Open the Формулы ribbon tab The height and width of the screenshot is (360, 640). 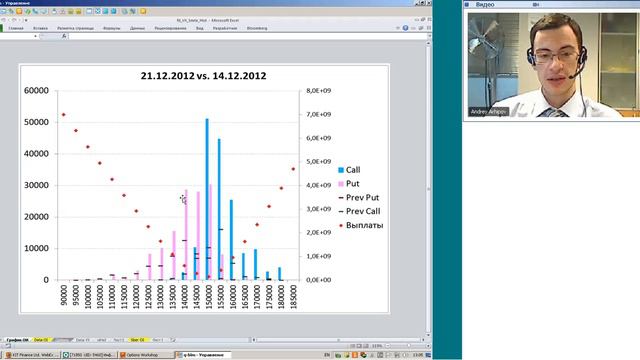pos(111,28)
